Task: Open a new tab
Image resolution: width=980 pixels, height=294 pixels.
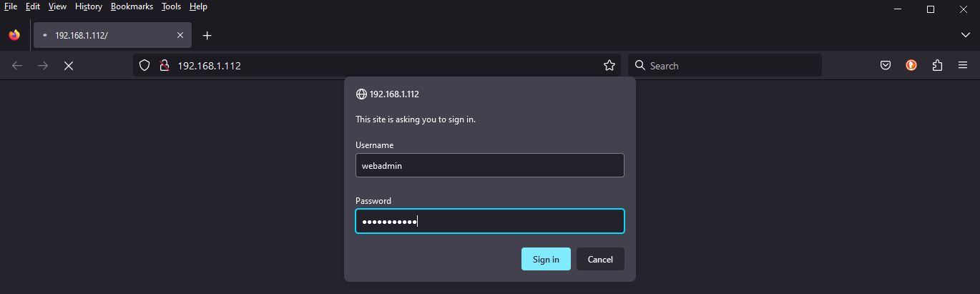Action: [207, 35]
